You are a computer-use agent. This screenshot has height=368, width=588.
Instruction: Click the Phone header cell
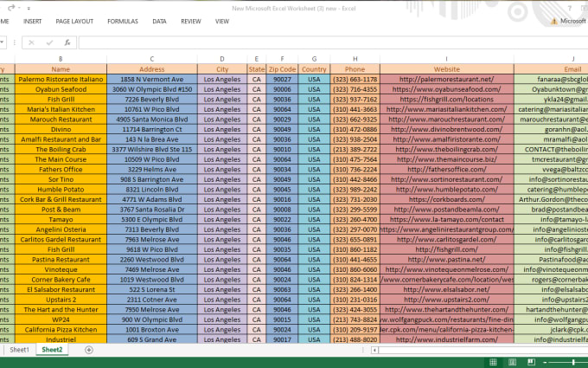coord(355,69)
